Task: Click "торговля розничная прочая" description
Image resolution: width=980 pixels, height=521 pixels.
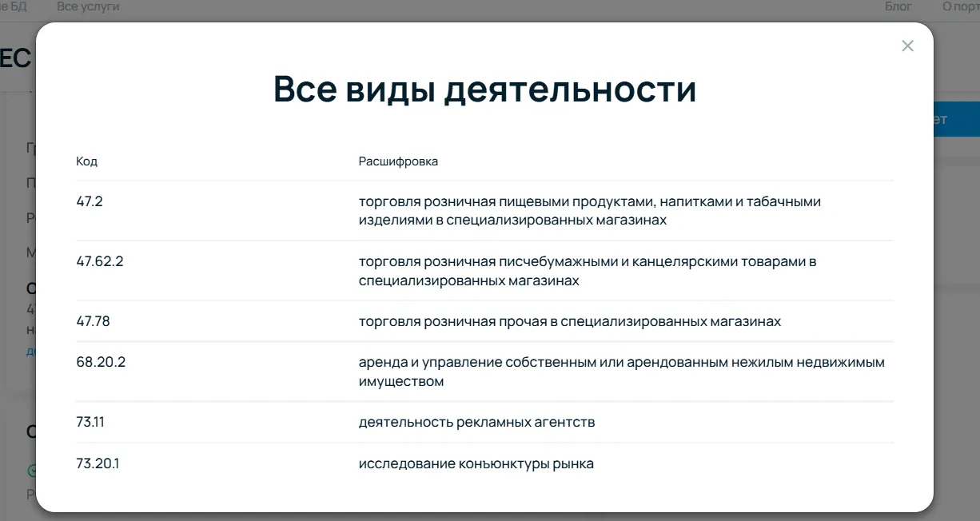Action: (x=570, y=321)
